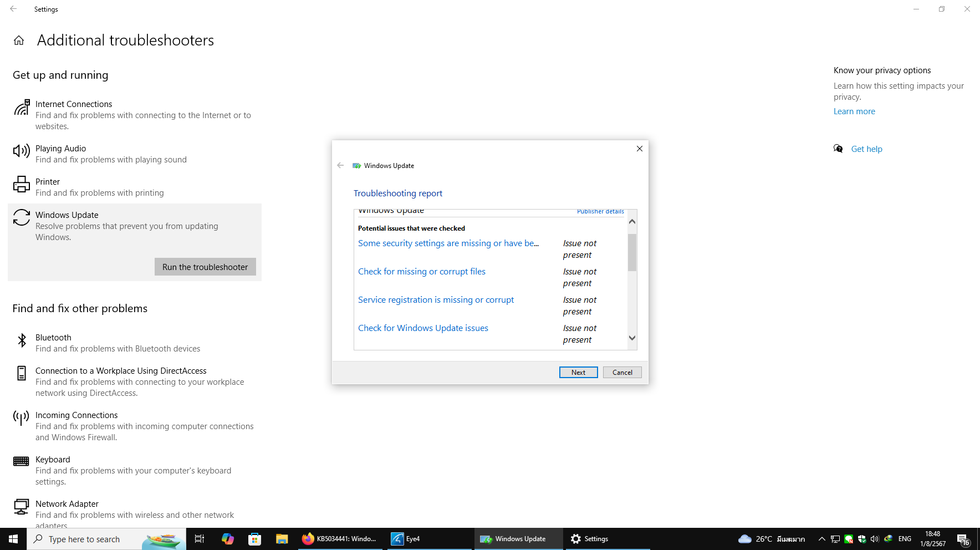Click the volume icon in system tray
The width and height of the screenshot is (980, 550).
(x=875, y=539)
